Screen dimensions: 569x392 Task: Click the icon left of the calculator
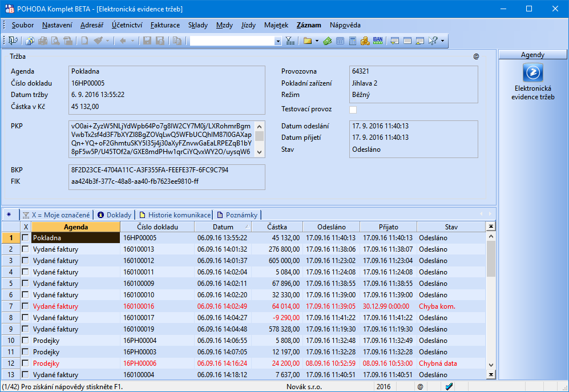(x=340, y=41)
